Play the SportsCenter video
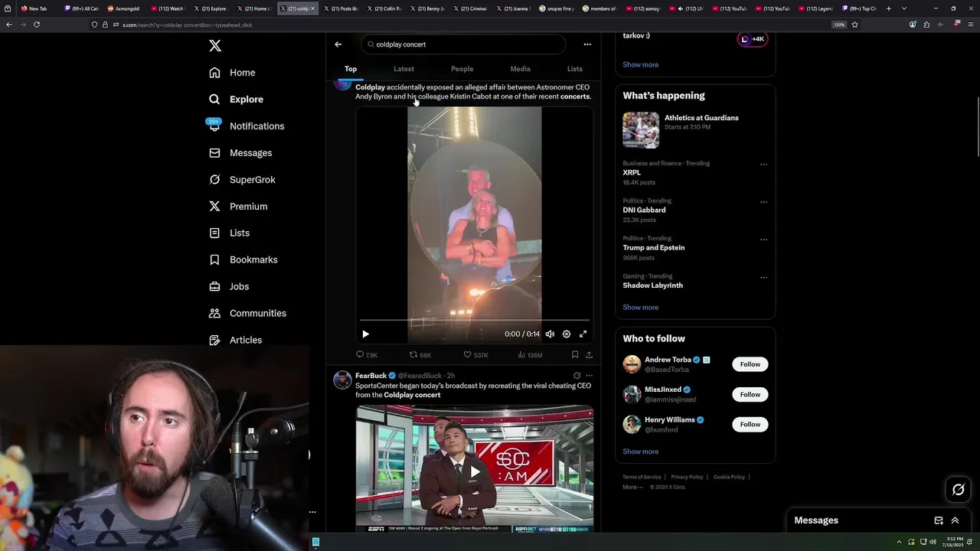This screenshot has width=980, height=551. [475, 471]
